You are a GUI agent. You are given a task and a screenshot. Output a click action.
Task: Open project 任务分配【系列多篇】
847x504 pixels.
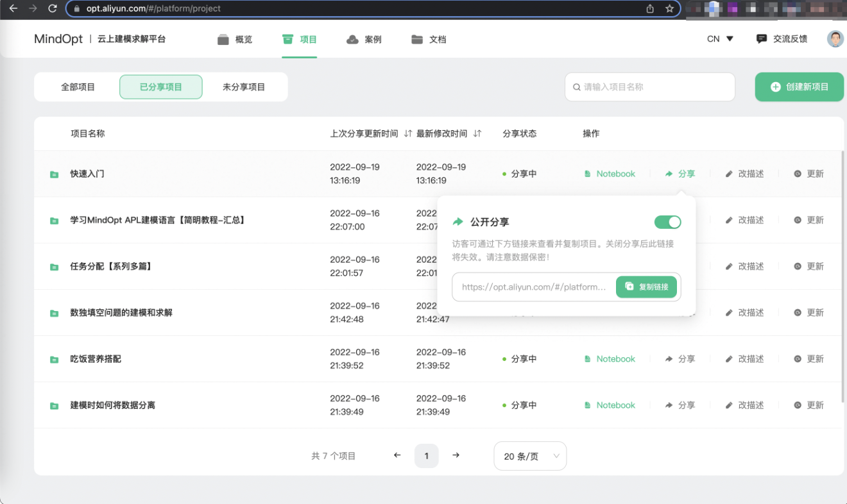pos(112,266)
